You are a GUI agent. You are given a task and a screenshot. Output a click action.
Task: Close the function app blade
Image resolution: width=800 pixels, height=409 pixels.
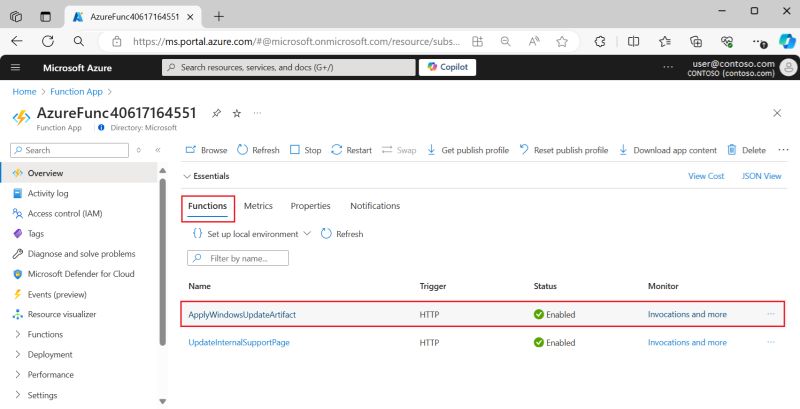pyautogui.click(x=777, y=113)
